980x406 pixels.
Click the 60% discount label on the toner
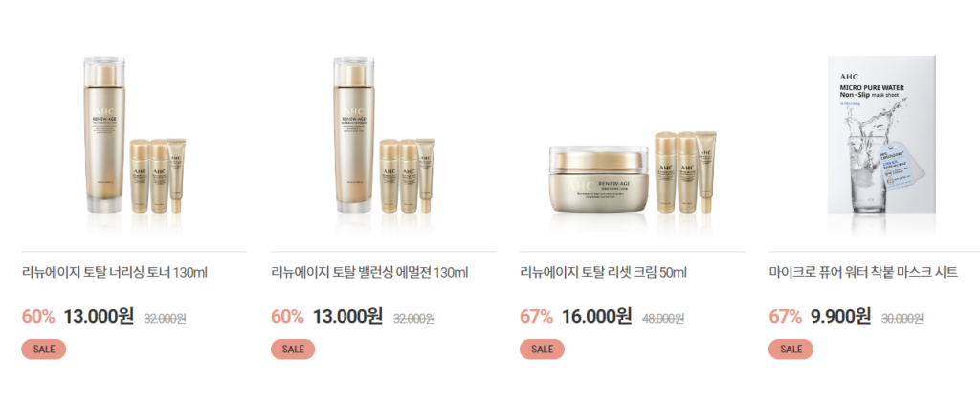pos(38,317)
